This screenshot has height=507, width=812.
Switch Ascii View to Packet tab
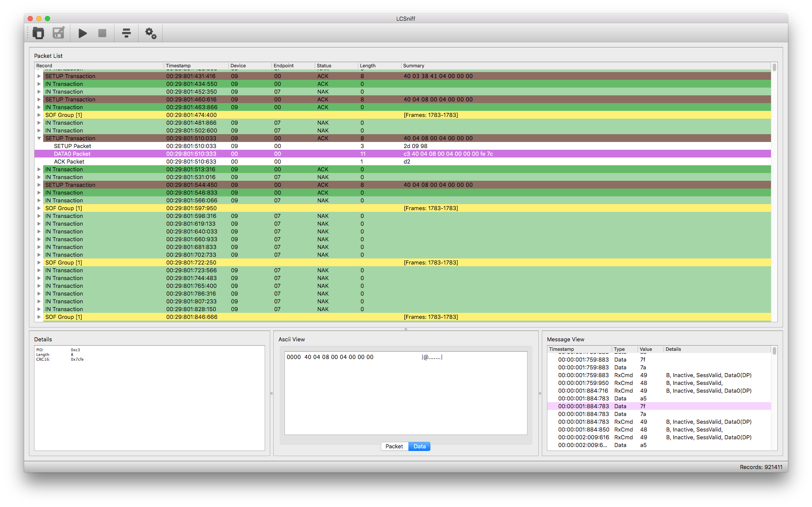click(x=394, y=447)
